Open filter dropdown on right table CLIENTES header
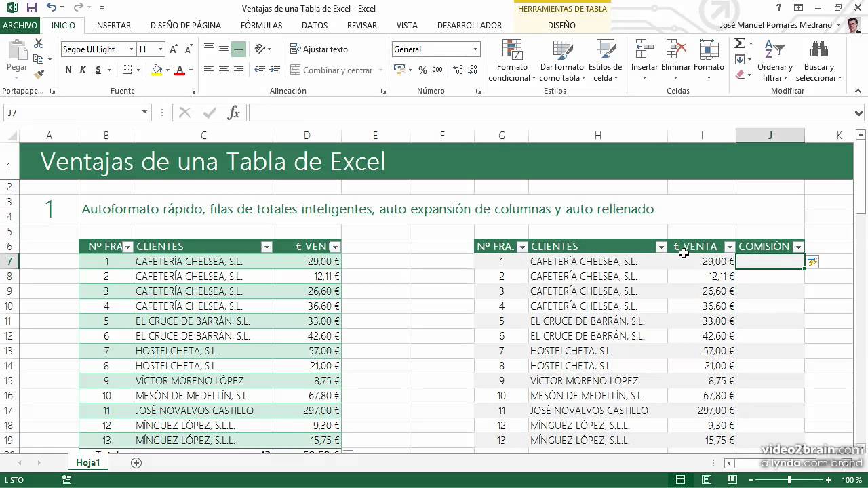868x488 pixels. tap(661, 247)
